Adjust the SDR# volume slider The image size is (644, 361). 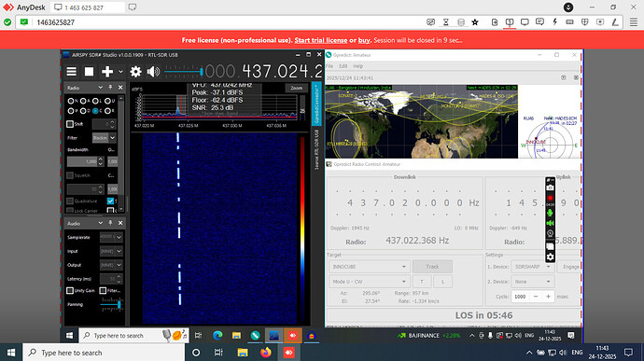[184, 72]
